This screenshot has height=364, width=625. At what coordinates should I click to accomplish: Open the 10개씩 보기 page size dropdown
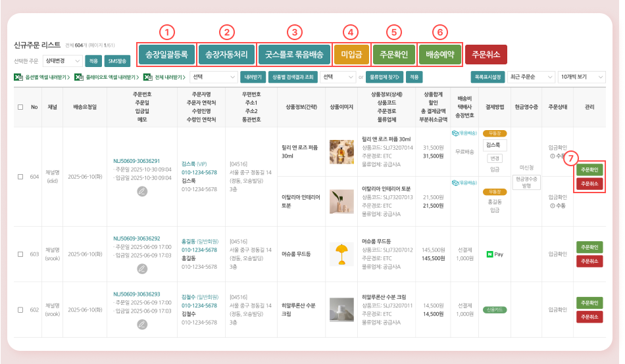click(580, 78)
